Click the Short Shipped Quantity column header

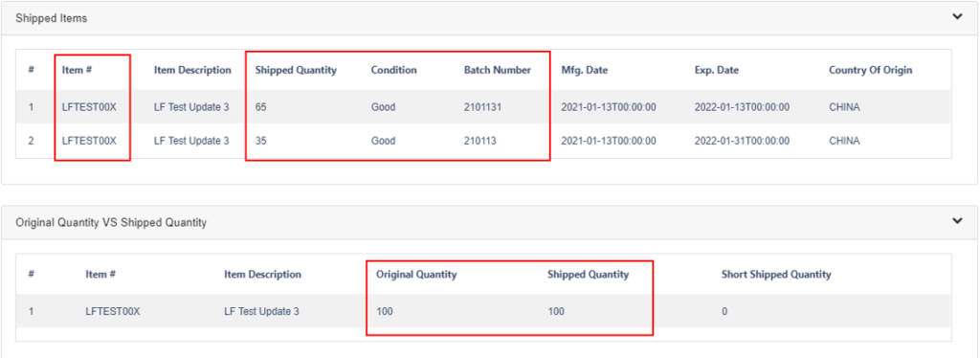tap(776, 275)
